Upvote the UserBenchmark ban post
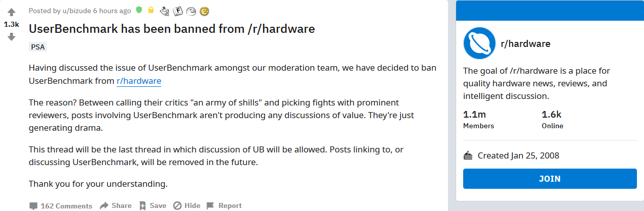Viewport: 644px width, 211px height. pyautogui.click(x=11, y=12)
